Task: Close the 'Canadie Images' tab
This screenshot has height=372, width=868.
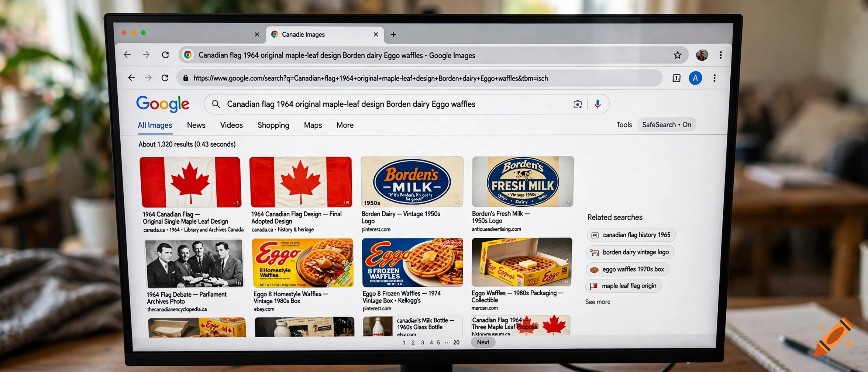Action: click(376, 35)
